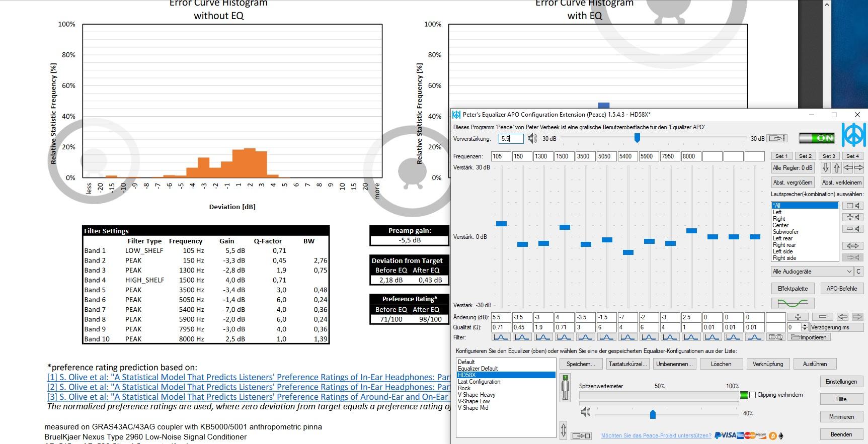Click the minus button to remove band
The image size is (868, 444).
822,317
